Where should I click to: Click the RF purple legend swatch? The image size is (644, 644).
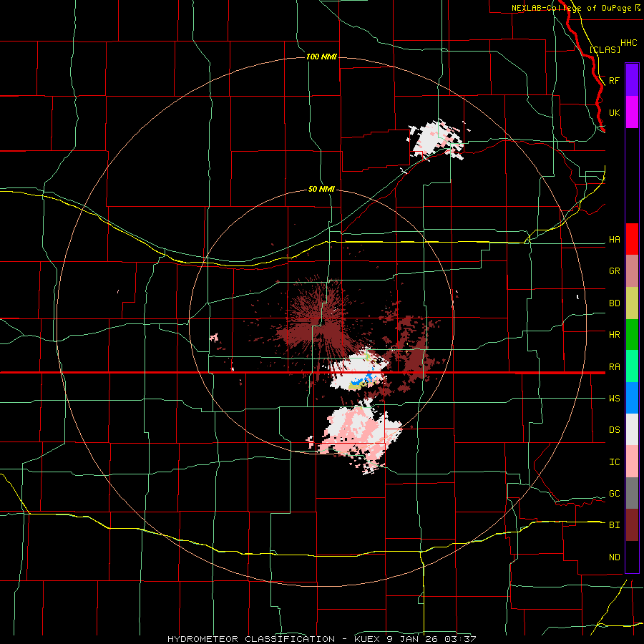(x=632, y=80)
